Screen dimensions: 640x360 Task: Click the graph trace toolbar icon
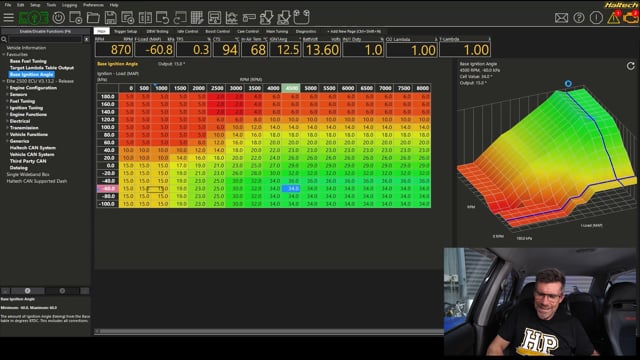point(231,18)
